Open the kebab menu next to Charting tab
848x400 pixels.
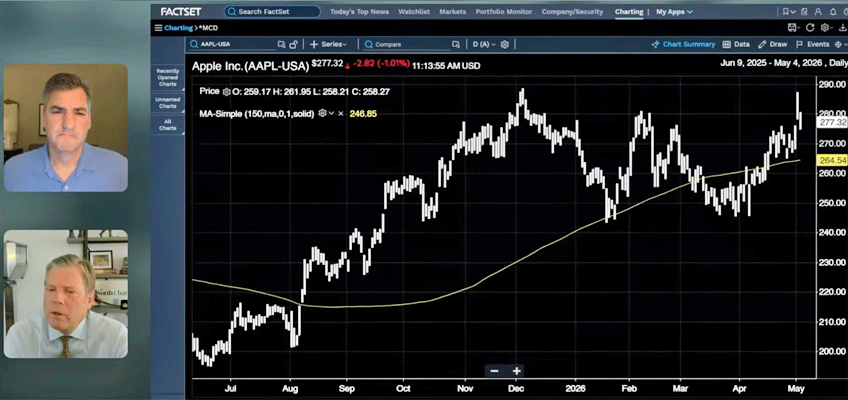click(x=648, y=11)
